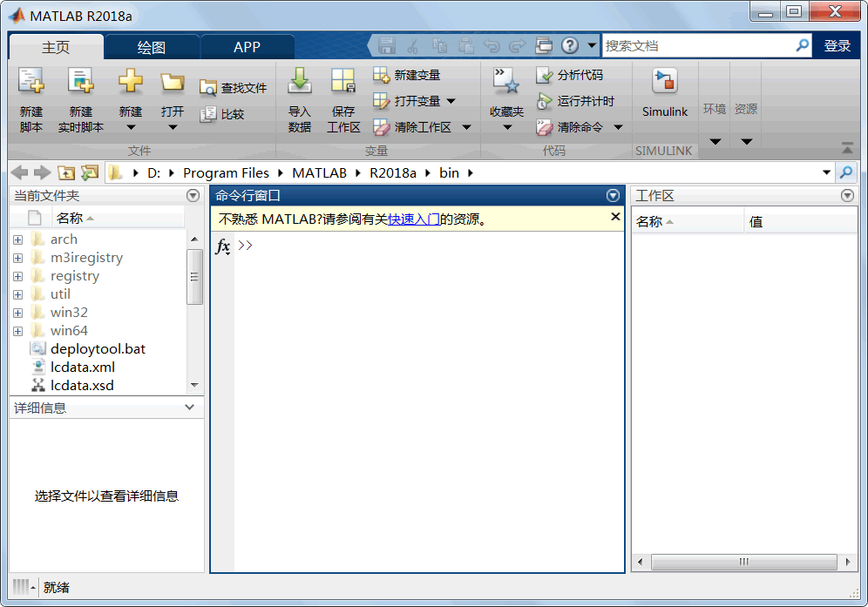Click the browse for folder icon
The height and width of the screenshot is (607, 868).
(x=89, y=173)
